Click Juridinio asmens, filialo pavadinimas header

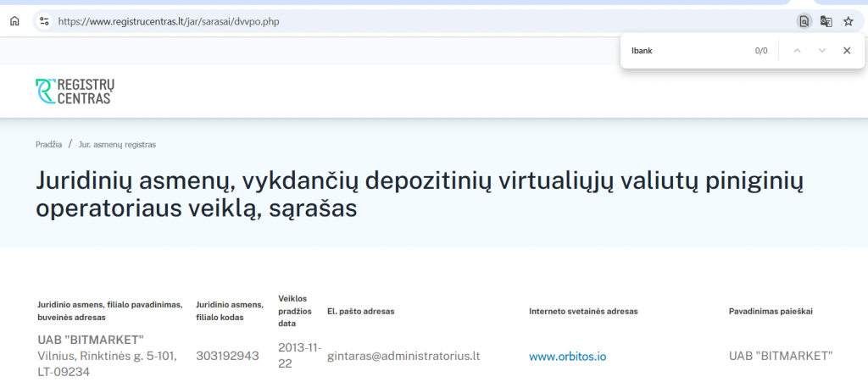tap(109, 311)
